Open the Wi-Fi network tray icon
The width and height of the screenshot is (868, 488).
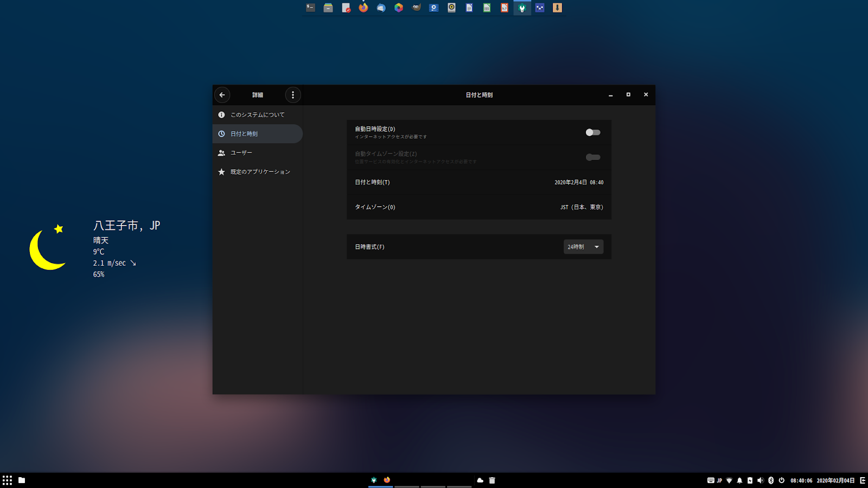tap(729, 480)
